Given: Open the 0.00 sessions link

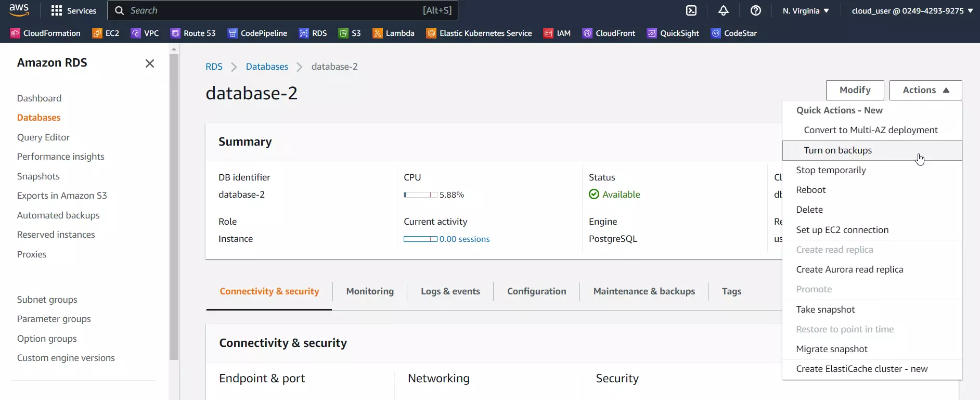Looking at the screenshot, I should [465, 239].
